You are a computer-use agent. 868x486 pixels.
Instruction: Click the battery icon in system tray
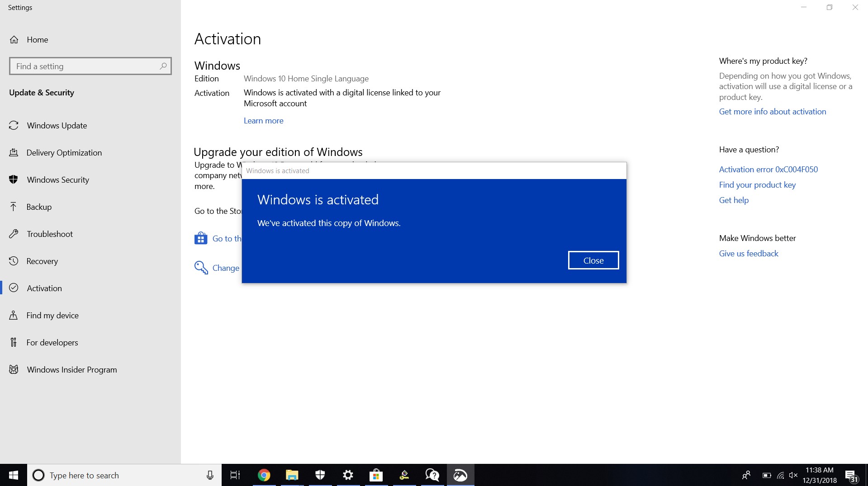click(x=767, y=475)
